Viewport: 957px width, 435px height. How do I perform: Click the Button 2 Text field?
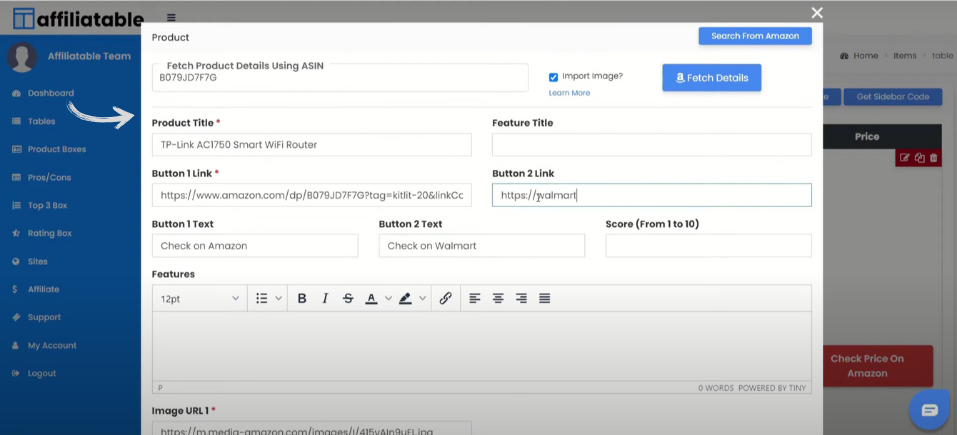pyautogui.click(x=482, y=246)
